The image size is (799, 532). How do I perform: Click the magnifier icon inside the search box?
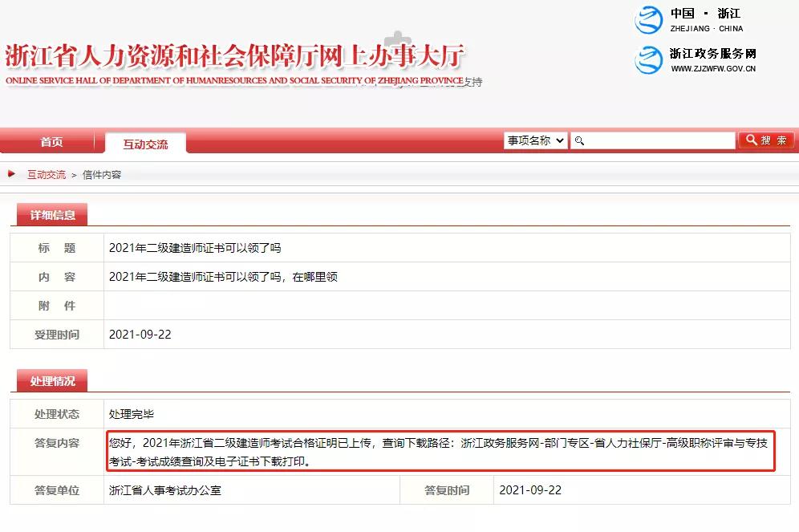click(x=580, y=141)
